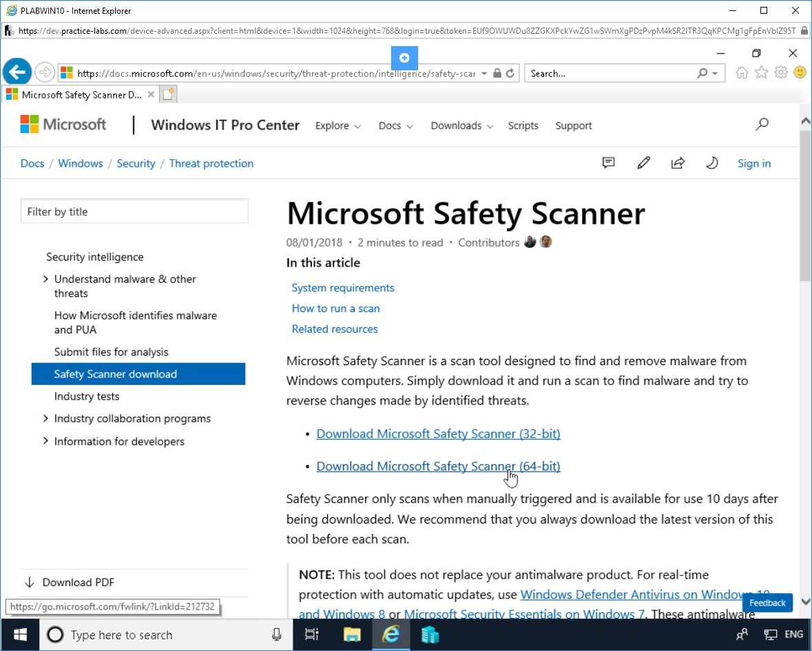
Task: Download Microsoft Safety Scanner (64-bit)
Action: (x=438, y=466)
